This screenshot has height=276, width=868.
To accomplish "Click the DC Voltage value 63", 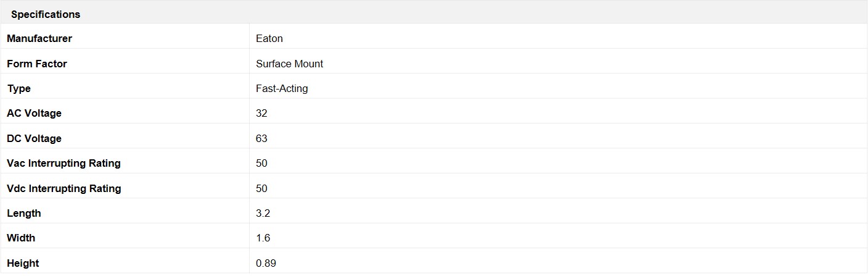I will click(262, 138).
